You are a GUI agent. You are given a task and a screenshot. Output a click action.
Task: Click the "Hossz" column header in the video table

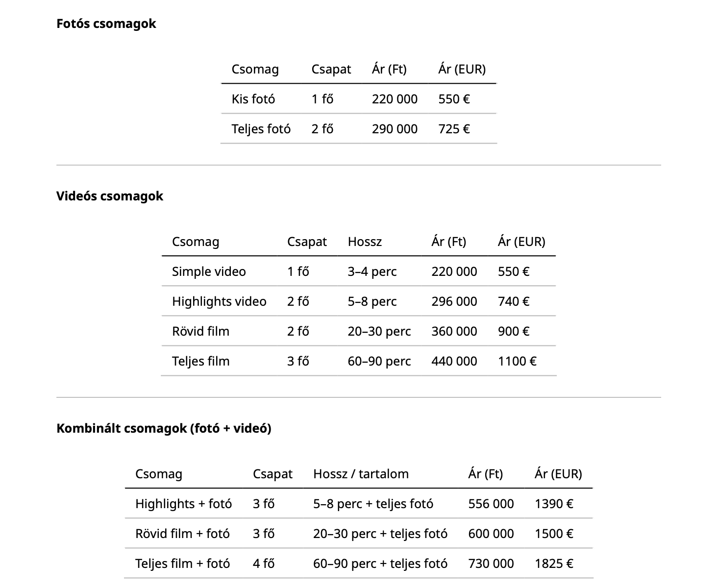click(x=365, y=242)
